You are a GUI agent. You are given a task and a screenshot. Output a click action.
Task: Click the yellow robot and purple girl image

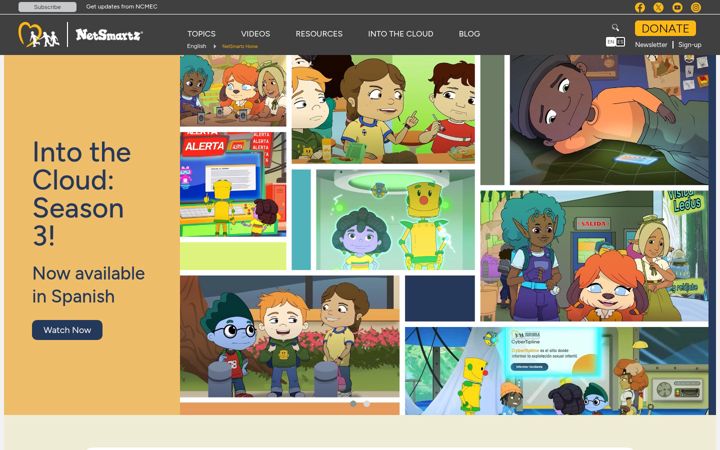tap(395, 219)
